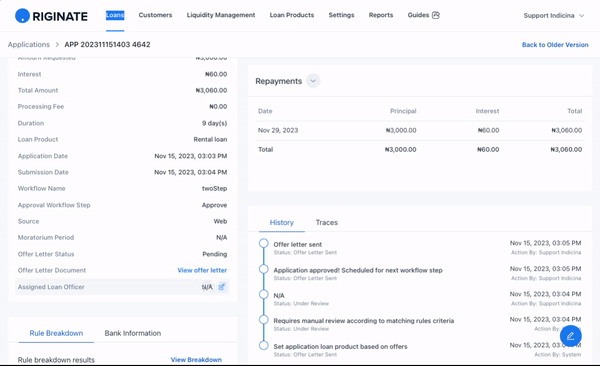Screen dimensions: 600x366
Task: Click the Processing Fee ₦0.00 value
Action: [x=218, y=106]
